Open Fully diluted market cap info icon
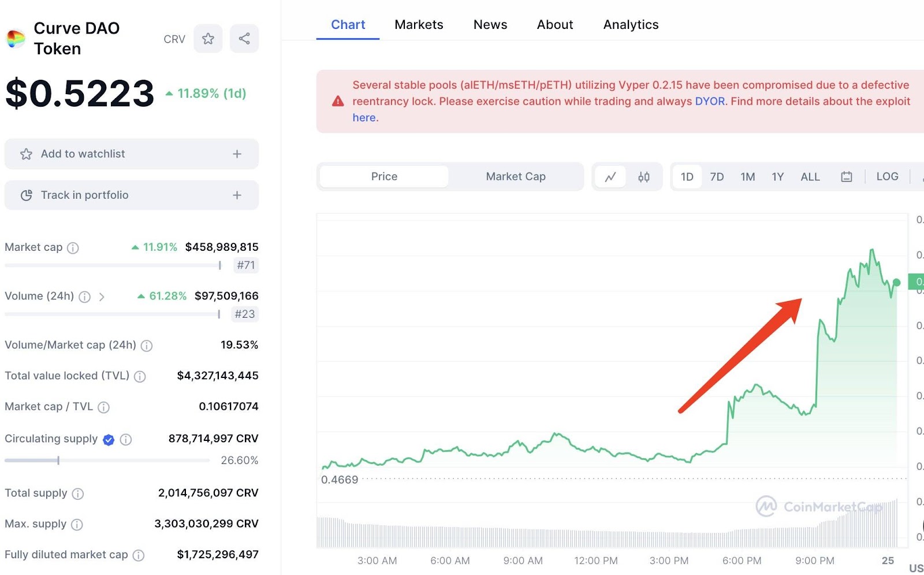The width and height of the screenshot is (924, 575). click(x=139, y=555)
